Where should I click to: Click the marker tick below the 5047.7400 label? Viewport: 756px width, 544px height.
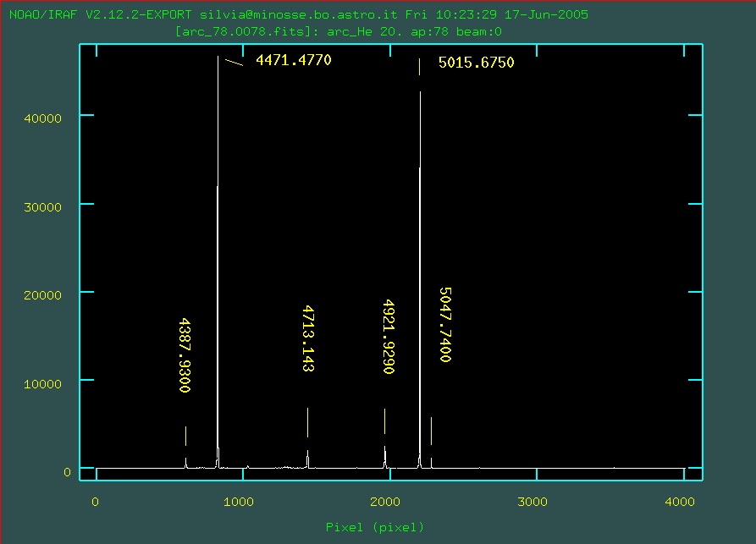[431, 431]
